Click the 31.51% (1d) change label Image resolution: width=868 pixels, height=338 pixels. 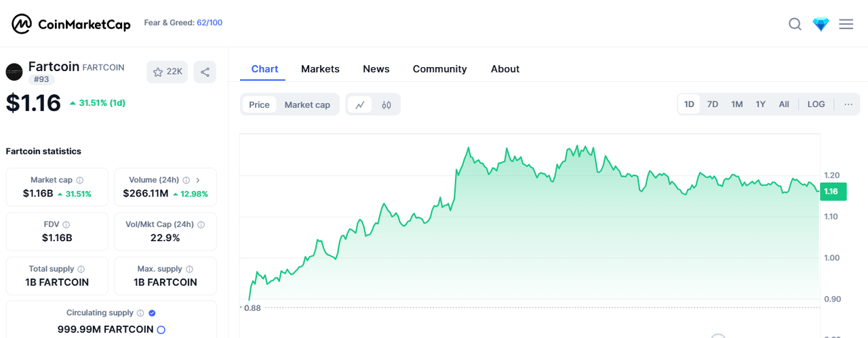coord(97,103)
